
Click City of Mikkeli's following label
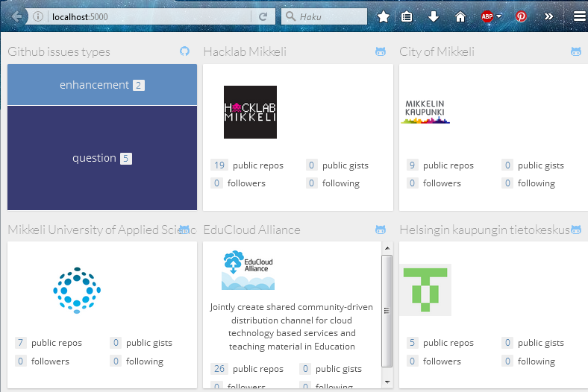point(537,183)
